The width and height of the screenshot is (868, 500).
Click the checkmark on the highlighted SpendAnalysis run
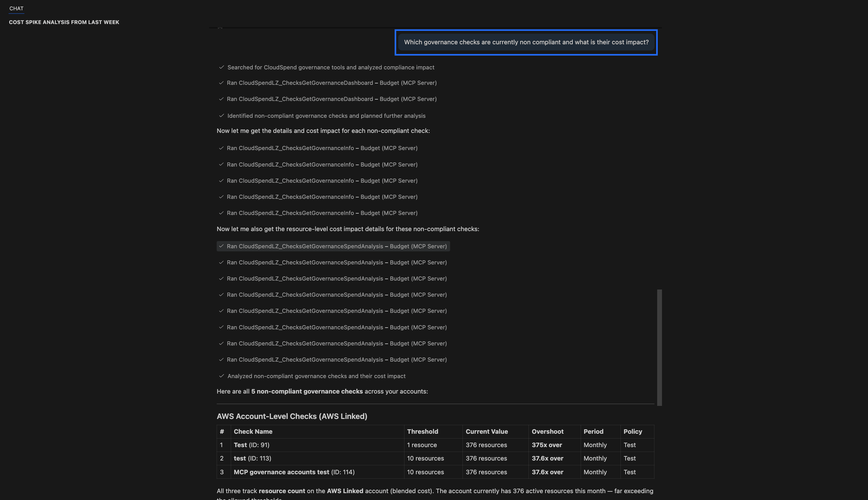click(221, 246)
